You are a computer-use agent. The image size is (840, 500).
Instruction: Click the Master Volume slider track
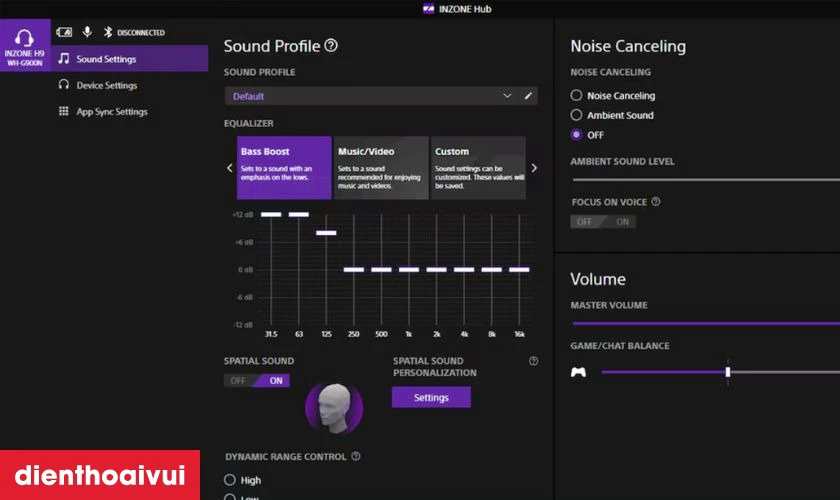(706, 323)
